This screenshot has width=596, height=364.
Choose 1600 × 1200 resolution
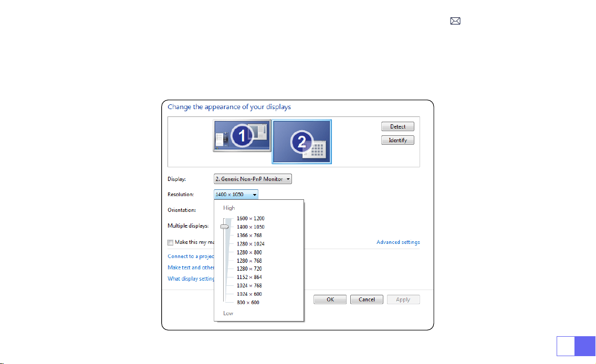250,218
